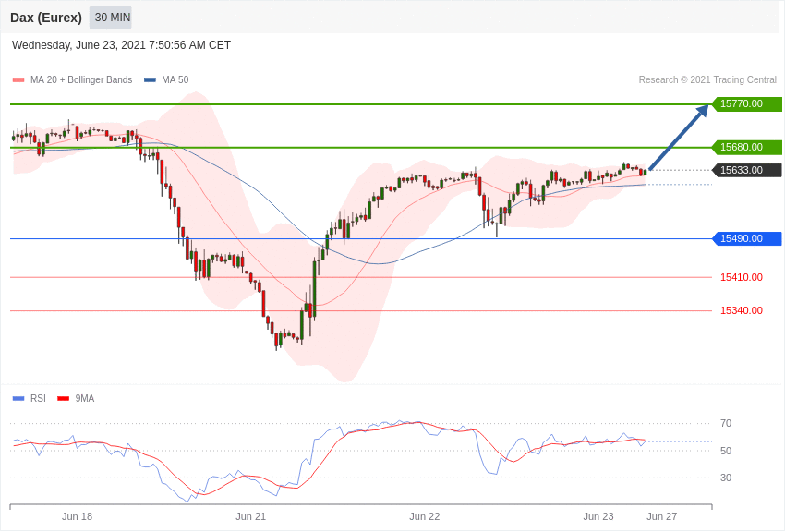Click the Jun 27 date axis label
785x532 pixels.
pos(662,516)
